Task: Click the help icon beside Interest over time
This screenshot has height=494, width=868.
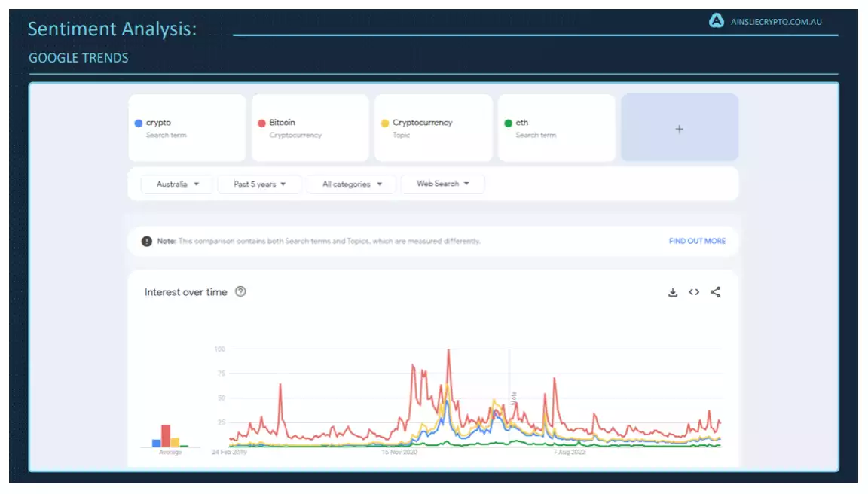Action: (x=240, y=292)
